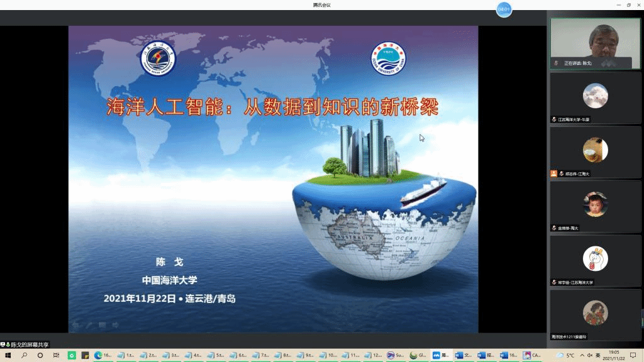The width and height of the screenshot is (644, 362).
Task: Open the Windows Start menu
Action: (8, 355)
